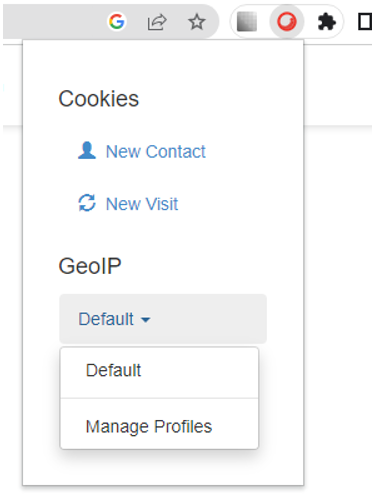
Task: Click the gray square extension icon
Action: [x=247, y=22]
